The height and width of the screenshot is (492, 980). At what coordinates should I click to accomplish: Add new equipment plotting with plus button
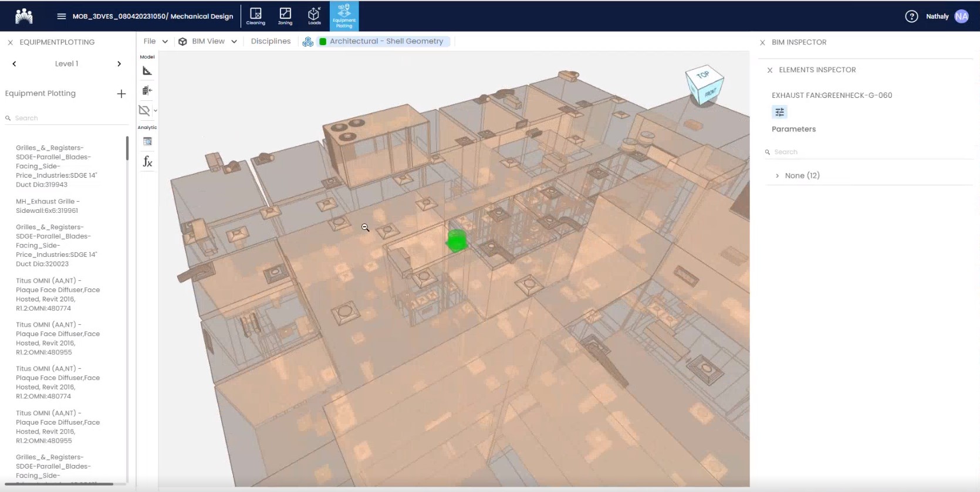click(x=121, y=94)
